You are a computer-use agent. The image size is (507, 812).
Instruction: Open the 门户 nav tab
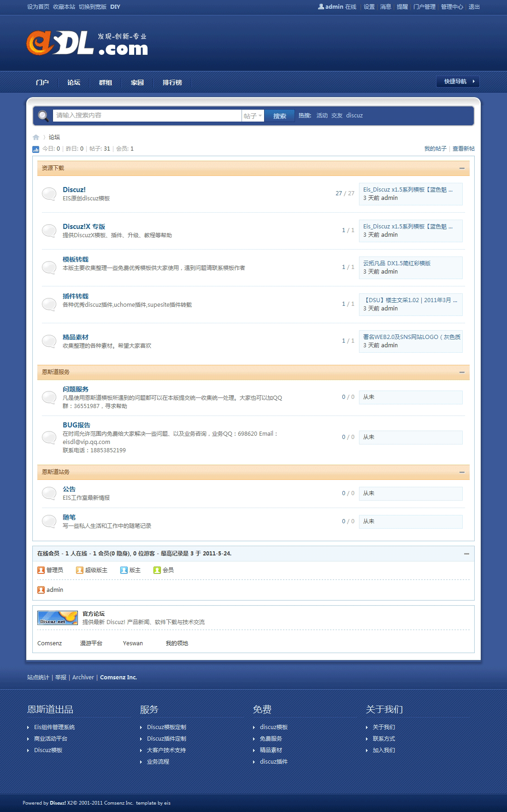click(42, 82)
